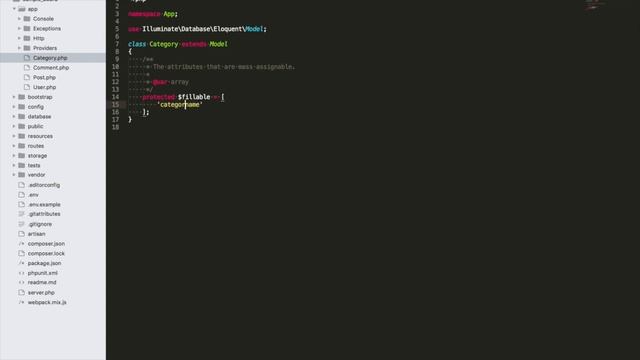Open the .env.example file
640x360 pixels.
pos(44,204)
